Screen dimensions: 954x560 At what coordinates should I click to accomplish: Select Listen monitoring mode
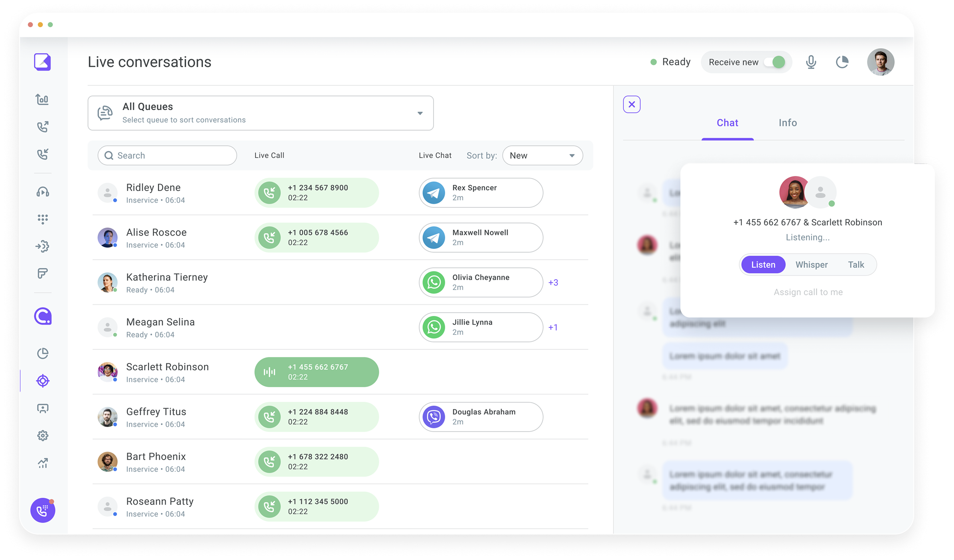[763, 264]
